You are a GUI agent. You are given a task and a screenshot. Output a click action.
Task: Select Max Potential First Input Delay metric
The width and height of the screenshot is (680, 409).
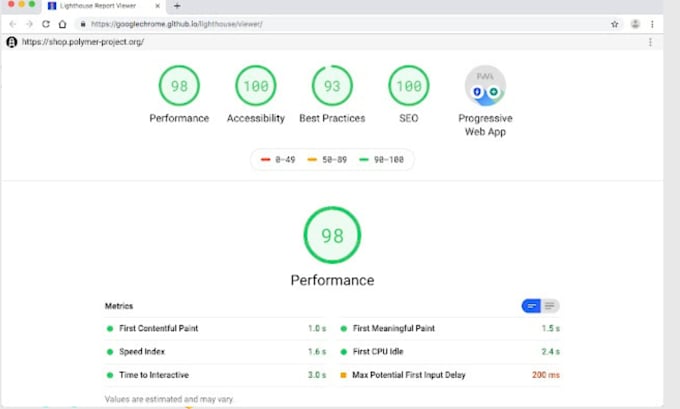[x=450, y=375]
